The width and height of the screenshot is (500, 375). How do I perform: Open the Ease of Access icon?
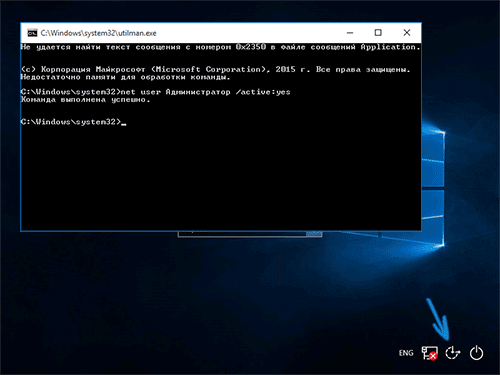(x=453, y=353)
